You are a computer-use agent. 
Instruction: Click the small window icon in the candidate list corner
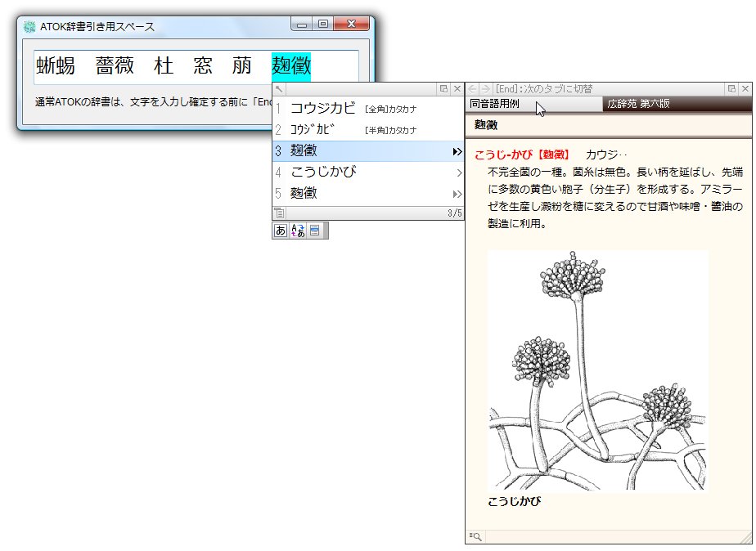tap(445, 88)
